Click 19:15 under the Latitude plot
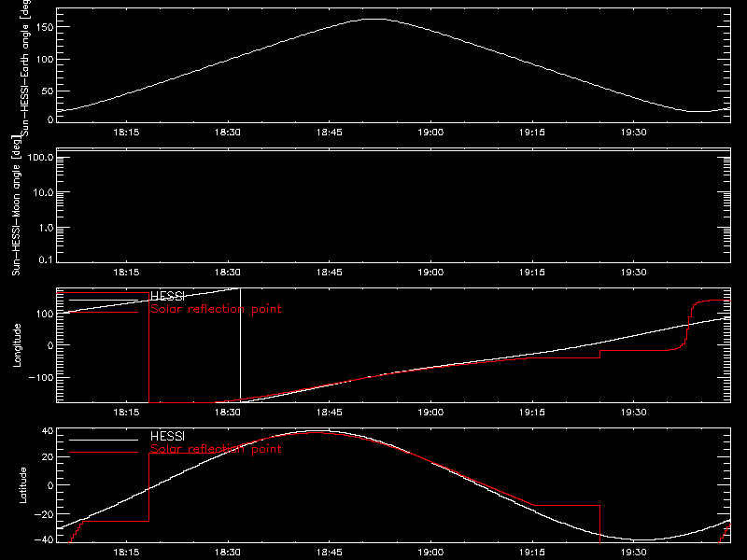This screenshot has height=560, width=747. pos(532,553)
